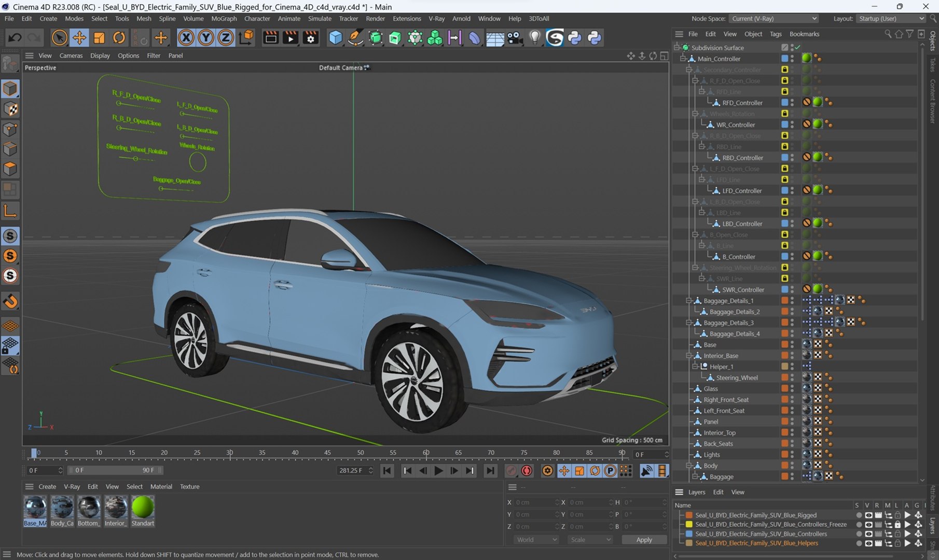Click the Record Active Objects button
939x560 pixels.
(512, 470)
